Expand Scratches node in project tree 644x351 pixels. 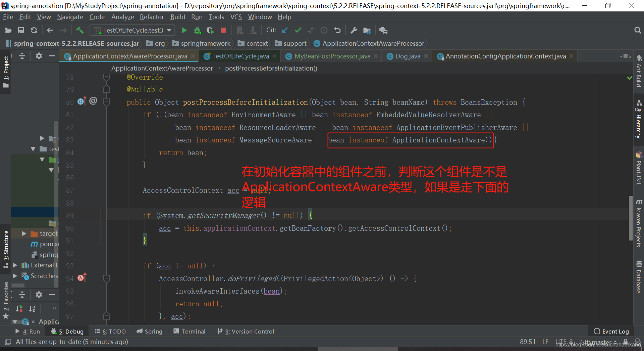click(x=15, y=276)
